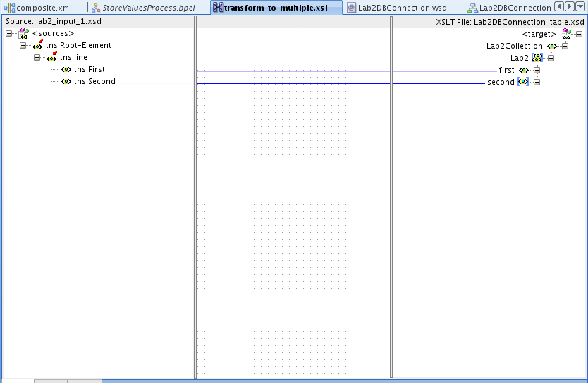Screen dimensions: 588x383
Task: Select the Lab2Collection target row
Action: (x=515, y=46)
